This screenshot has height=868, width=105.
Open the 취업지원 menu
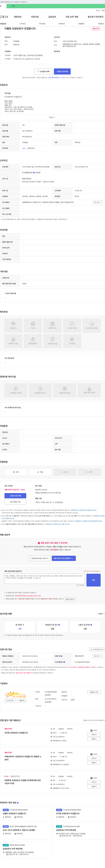(x=35, y=17)
